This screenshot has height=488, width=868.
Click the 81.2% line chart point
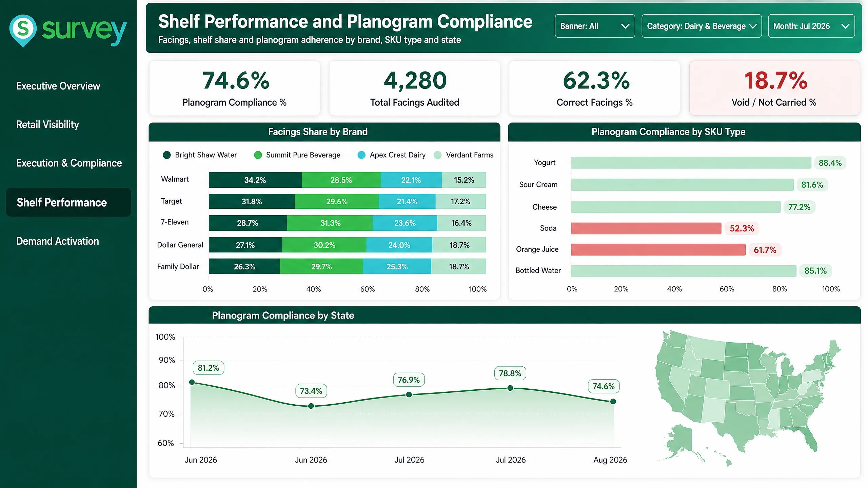click(x=192, y=382)
